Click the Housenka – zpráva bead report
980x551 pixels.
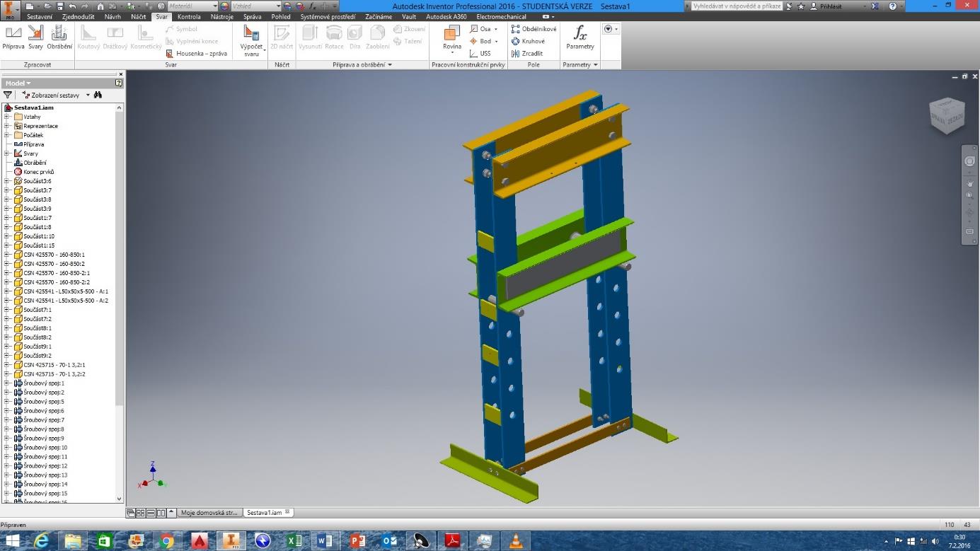pyautogui.click(x=196, y=53)
